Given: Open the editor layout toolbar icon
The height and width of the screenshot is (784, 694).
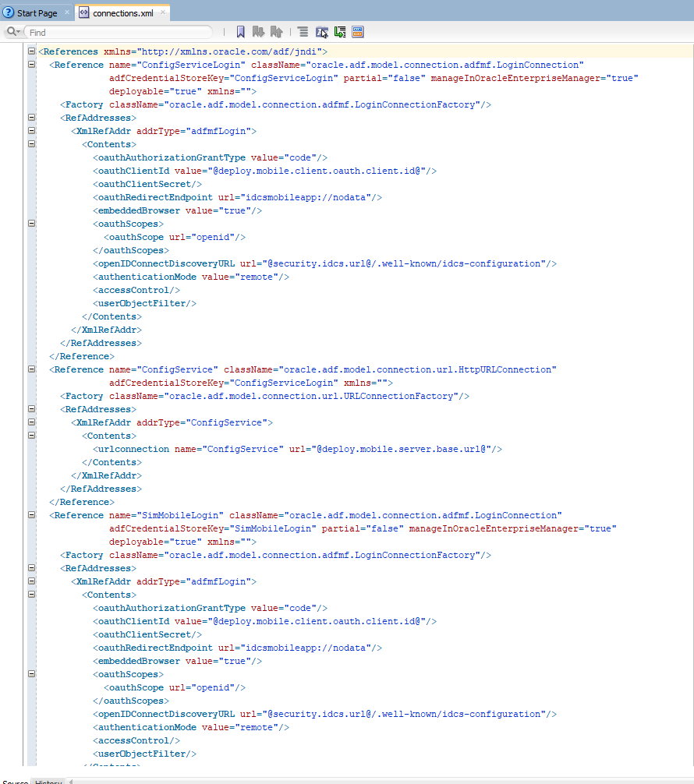Looking at the screenshot, I should coord(358,31).
